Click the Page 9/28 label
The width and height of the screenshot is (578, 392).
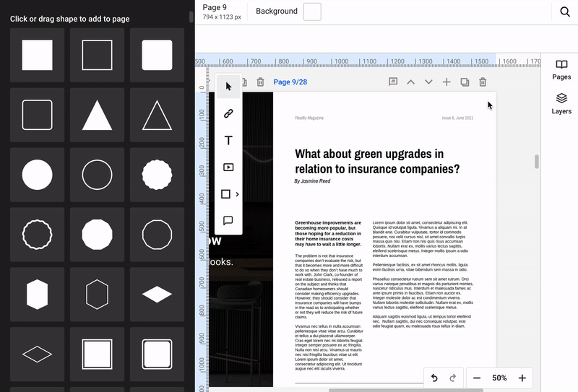(290, 82)
